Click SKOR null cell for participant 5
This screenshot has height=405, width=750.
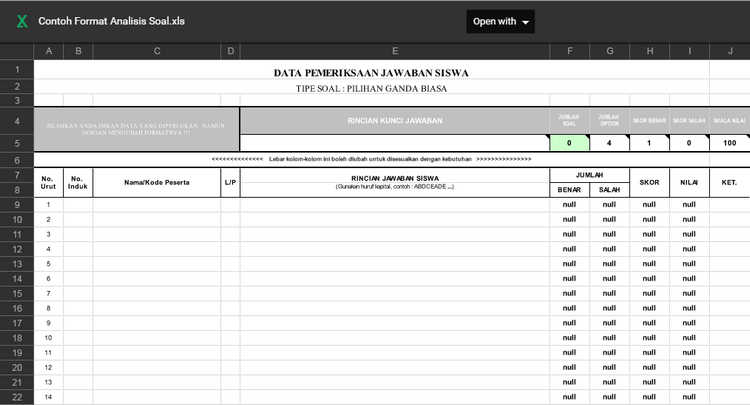[650, 264]
